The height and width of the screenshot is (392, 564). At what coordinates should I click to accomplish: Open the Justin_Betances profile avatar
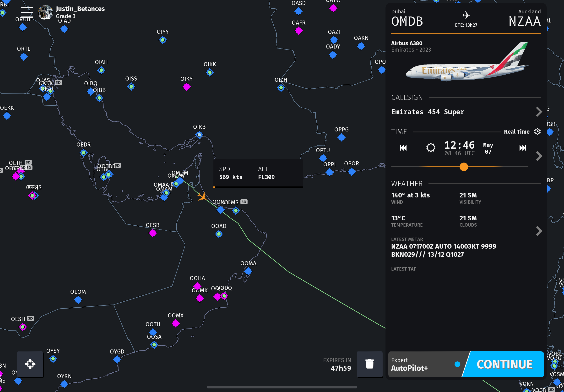46,12
